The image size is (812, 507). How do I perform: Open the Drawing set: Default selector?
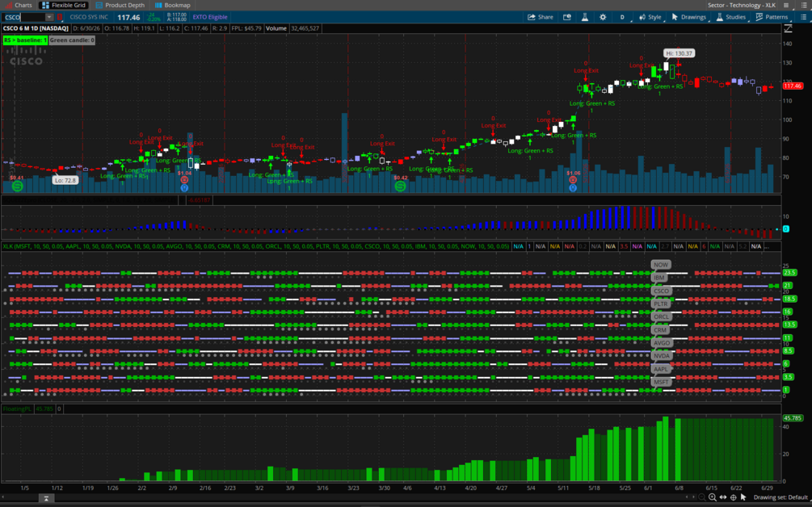click(780, 497)
